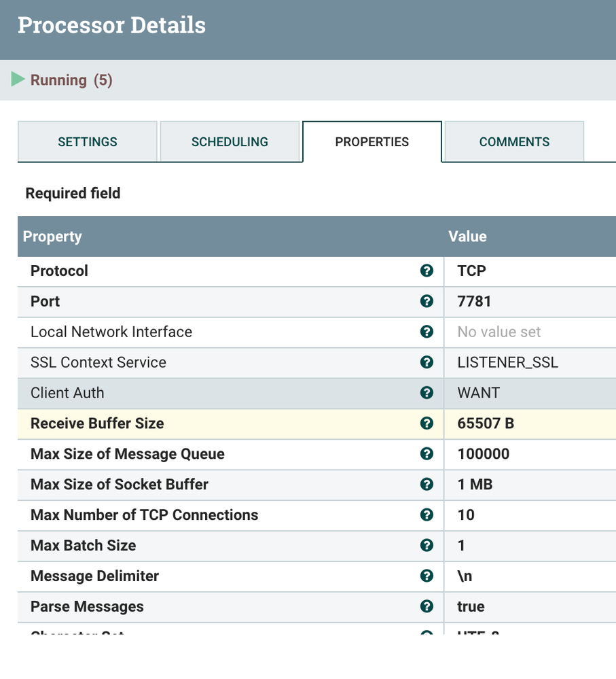This screenshot has width=616, height=679.
Task: Click the Running (5) status text
Action: point(71,80)
